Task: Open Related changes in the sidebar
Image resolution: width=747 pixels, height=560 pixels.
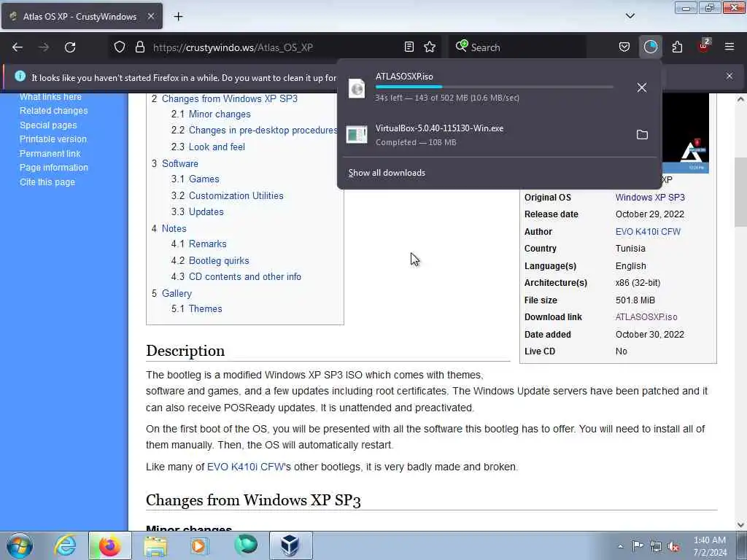Action: pos(54,111)
